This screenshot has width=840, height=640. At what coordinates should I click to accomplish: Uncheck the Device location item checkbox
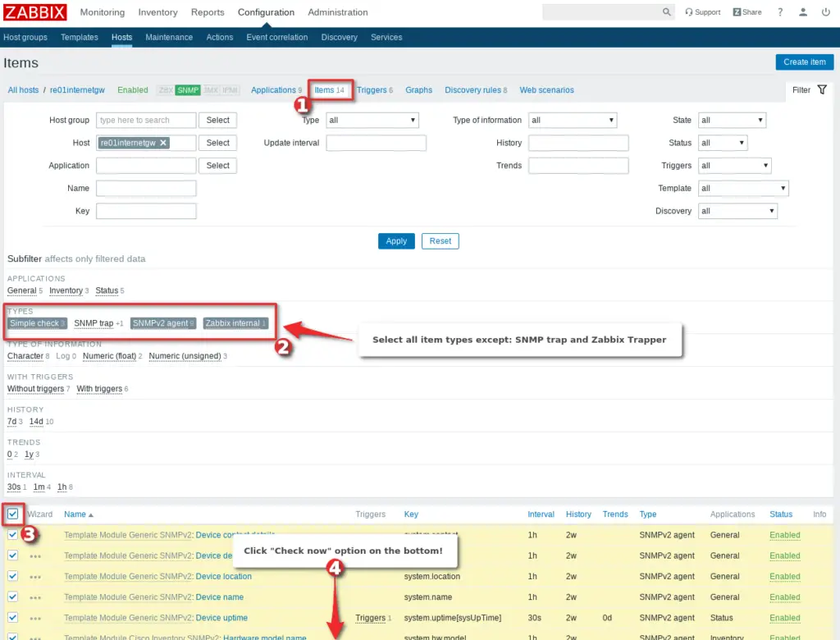tap(11, 576)
